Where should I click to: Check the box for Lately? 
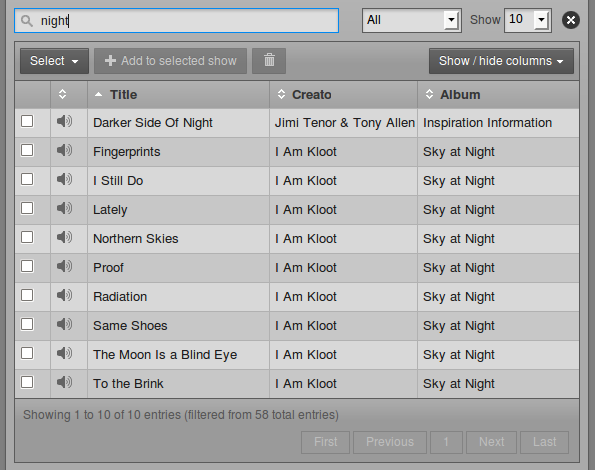point(27,208)
